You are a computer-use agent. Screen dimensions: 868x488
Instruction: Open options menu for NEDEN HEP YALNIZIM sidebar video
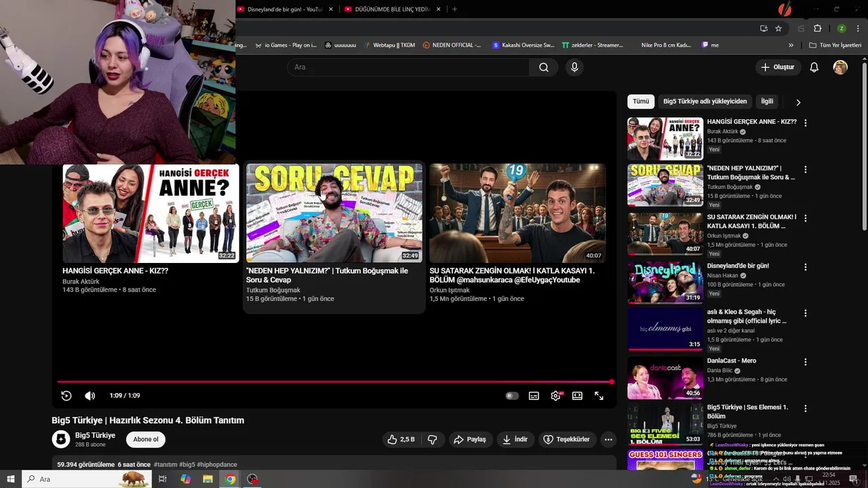806,169
